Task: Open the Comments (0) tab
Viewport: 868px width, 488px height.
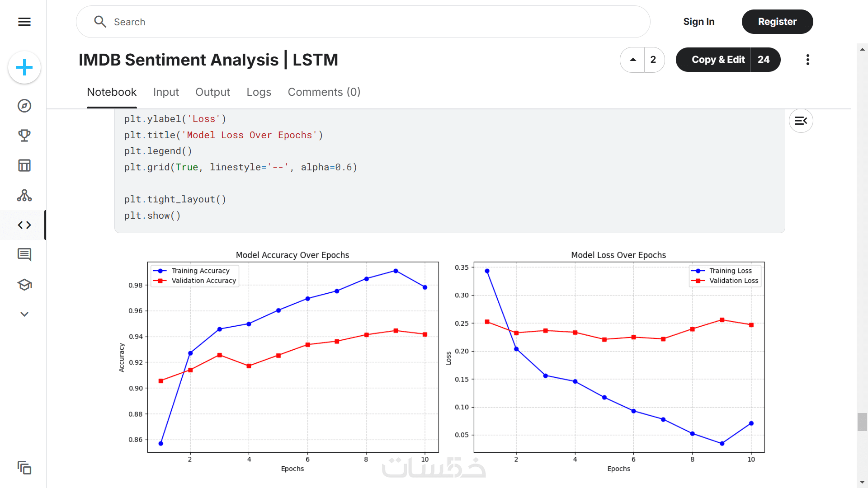Action: point(324,92)
